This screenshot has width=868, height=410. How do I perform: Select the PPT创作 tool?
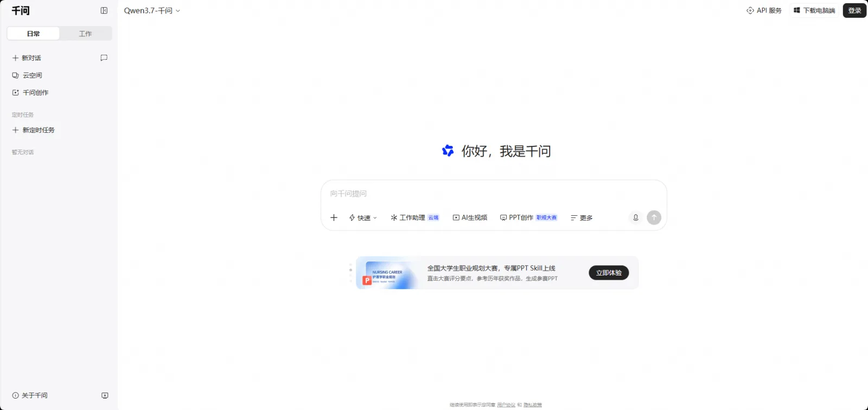528,217
